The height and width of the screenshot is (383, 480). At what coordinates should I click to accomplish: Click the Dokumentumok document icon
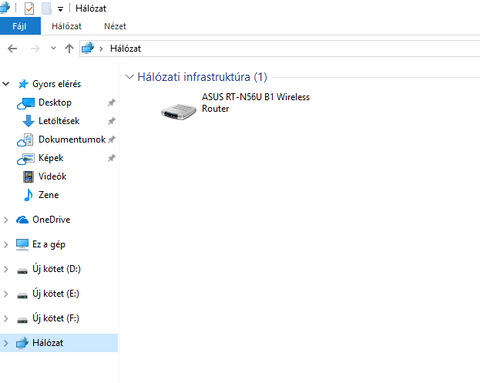25,140
